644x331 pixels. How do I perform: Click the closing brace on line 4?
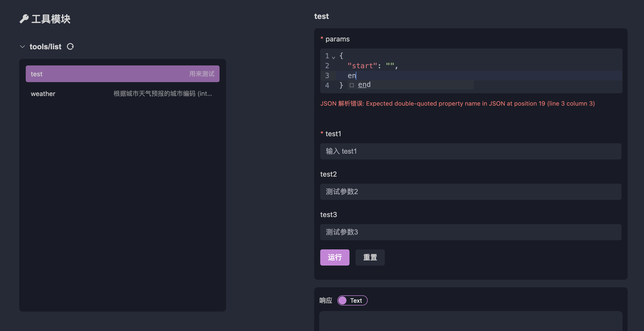(341, 85)
